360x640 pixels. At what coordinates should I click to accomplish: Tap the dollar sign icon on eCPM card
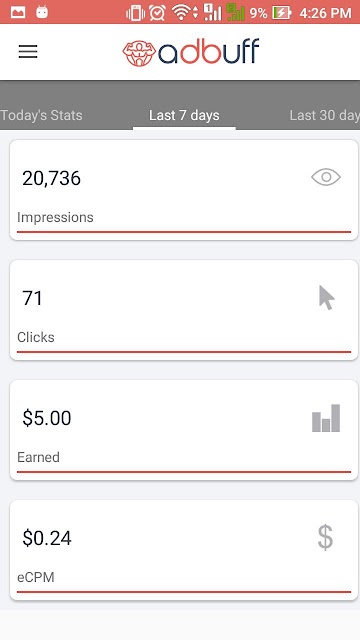click(x=325, y=538)
